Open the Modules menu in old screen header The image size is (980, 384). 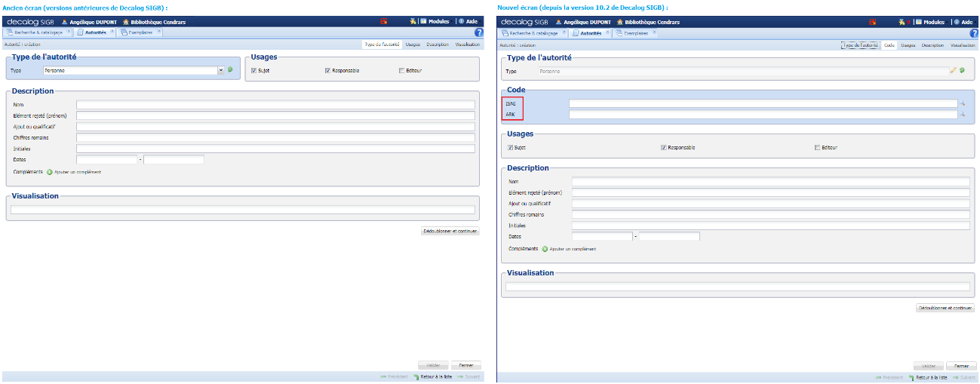tap(435, 22)
